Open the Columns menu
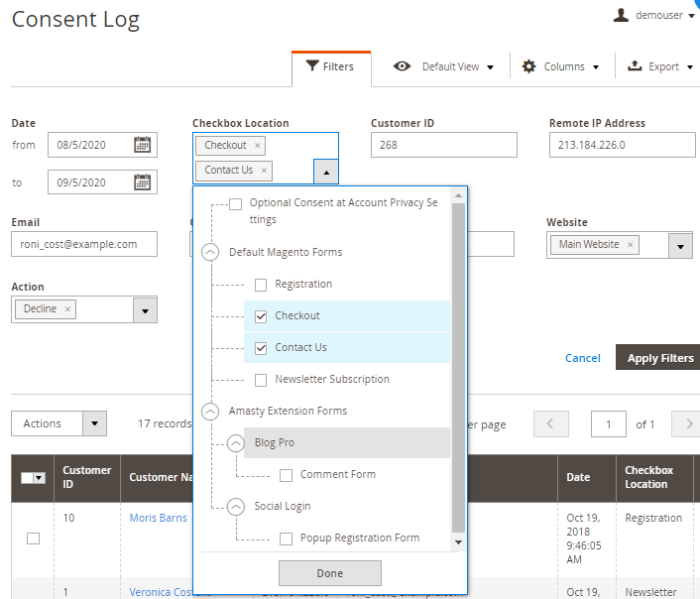This screenshot has height=599, width=700. (562, 67)
